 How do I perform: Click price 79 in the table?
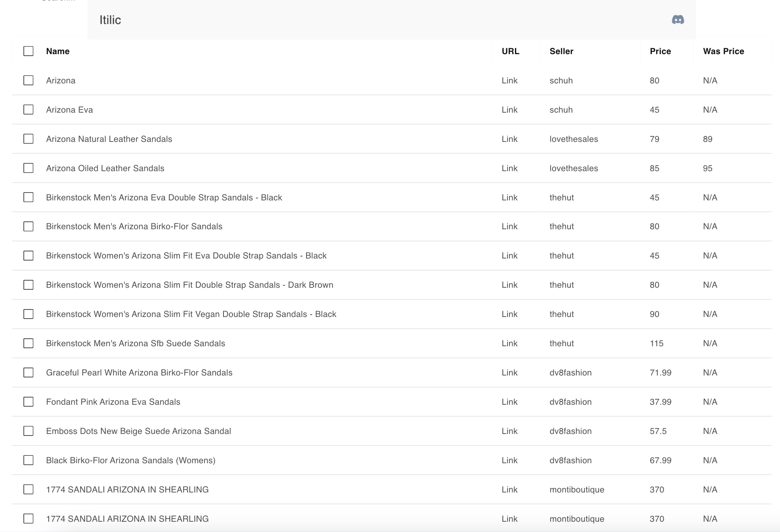(655, 139)
